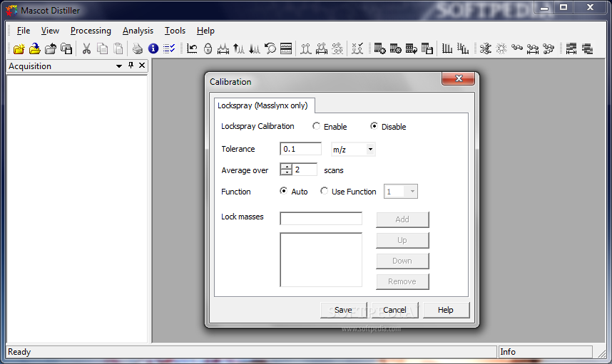Open the Help menu in the menu bar
Viewport: 612px width, 364px height.
[205, 31]
